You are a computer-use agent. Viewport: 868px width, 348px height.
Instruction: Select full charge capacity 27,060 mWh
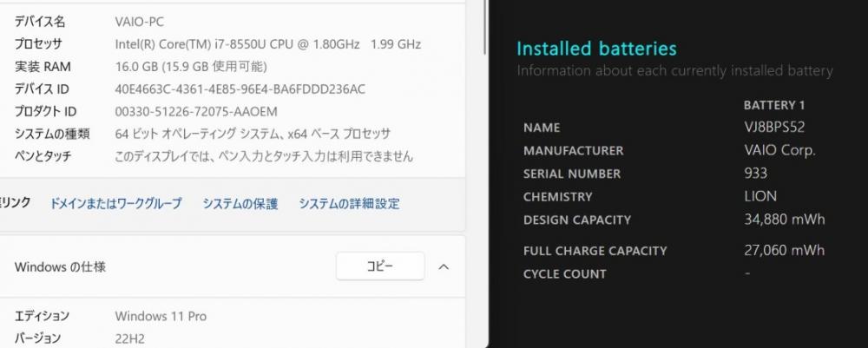point(785,251)
